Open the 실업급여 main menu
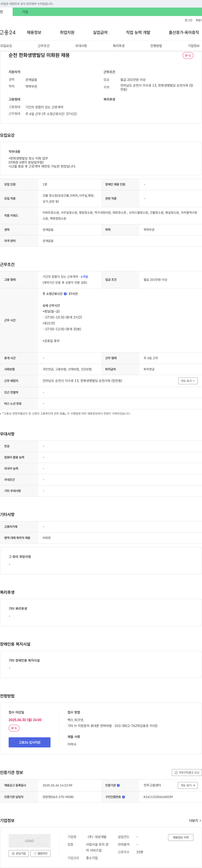Viewport: 202px width, 868px height. pyautogui.click(x=100, y=32)
